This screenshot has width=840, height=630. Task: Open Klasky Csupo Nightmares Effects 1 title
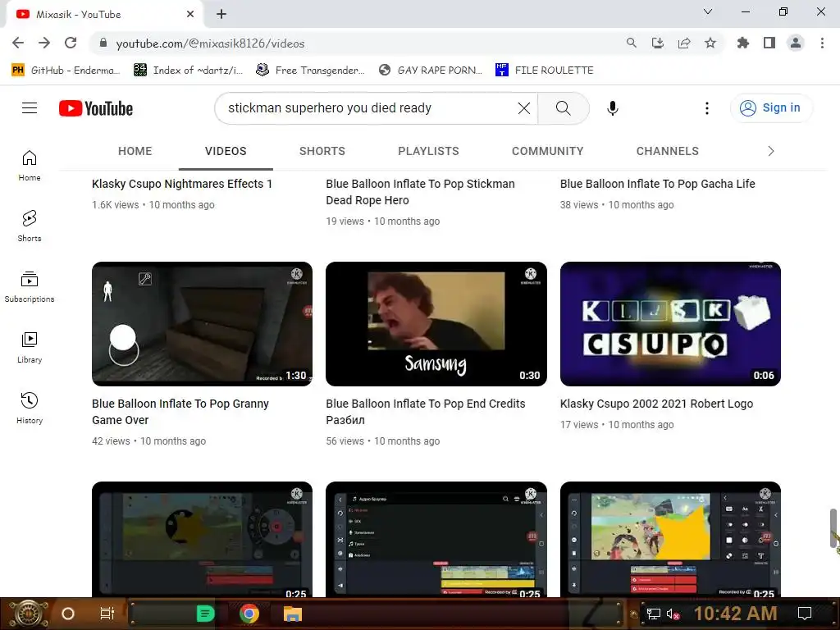click(182, 184)
